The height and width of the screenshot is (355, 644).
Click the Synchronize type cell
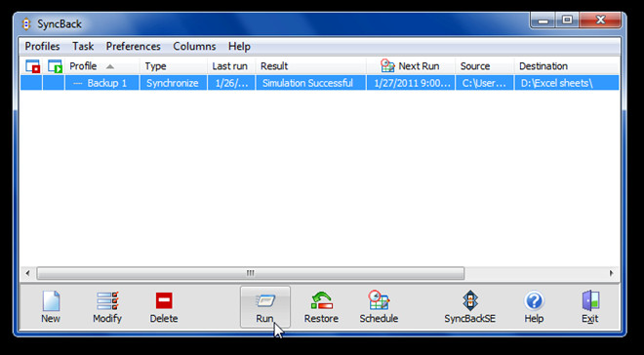174,83
